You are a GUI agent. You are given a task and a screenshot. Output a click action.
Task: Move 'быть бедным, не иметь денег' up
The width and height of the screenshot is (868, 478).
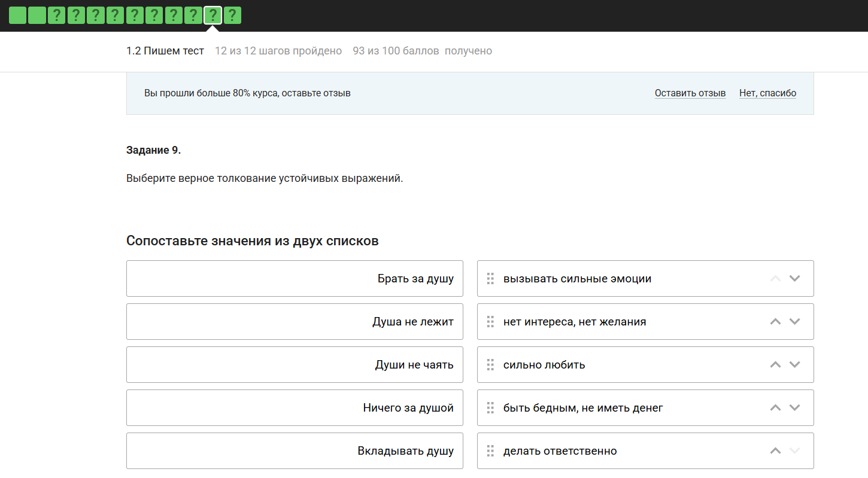point(775,408)
